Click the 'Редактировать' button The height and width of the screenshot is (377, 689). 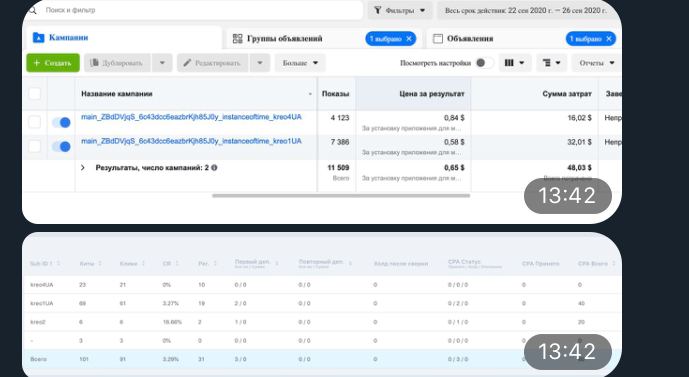(x=213, y=63)
